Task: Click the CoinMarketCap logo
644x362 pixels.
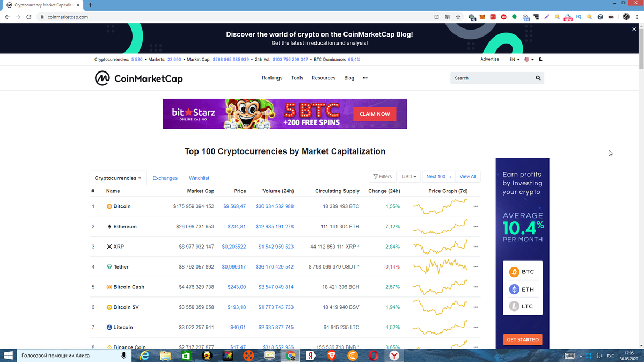Action: pyautogui.click(x=138, y=78)
